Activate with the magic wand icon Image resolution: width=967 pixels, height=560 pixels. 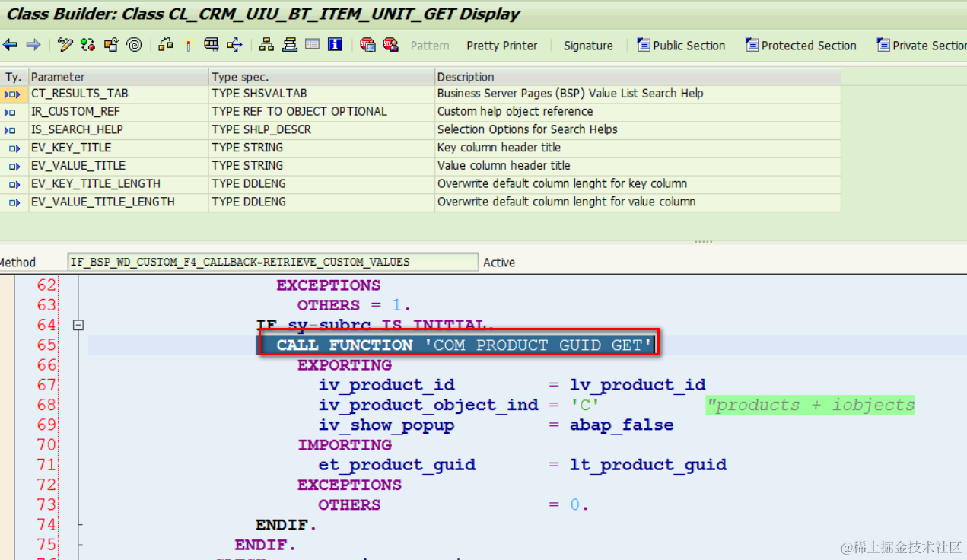tap(189, 45)
